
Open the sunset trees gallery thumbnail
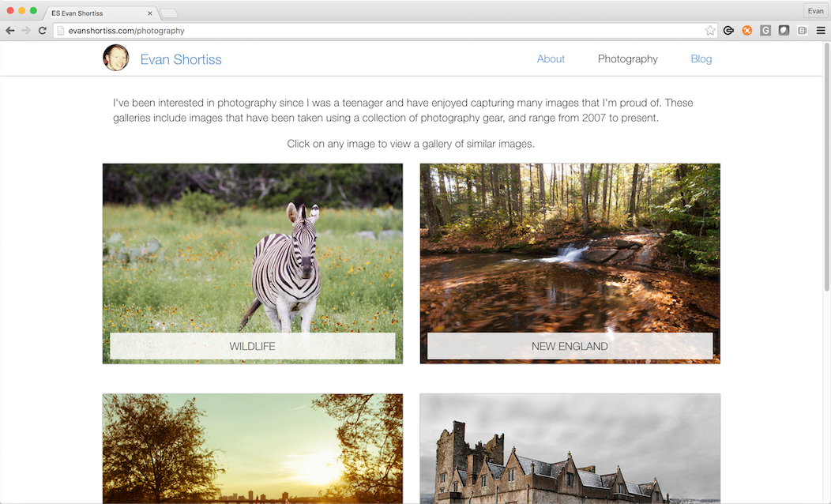click(x=252, y=449)
